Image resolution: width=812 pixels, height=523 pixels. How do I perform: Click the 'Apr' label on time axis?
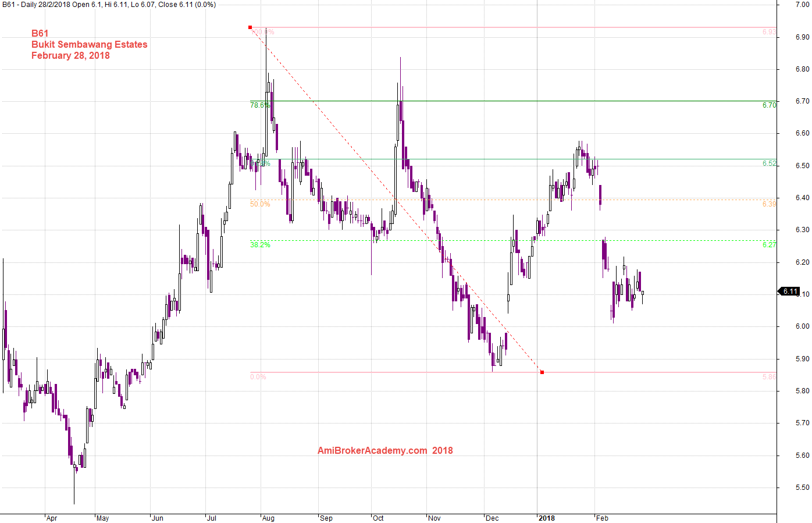52,518
